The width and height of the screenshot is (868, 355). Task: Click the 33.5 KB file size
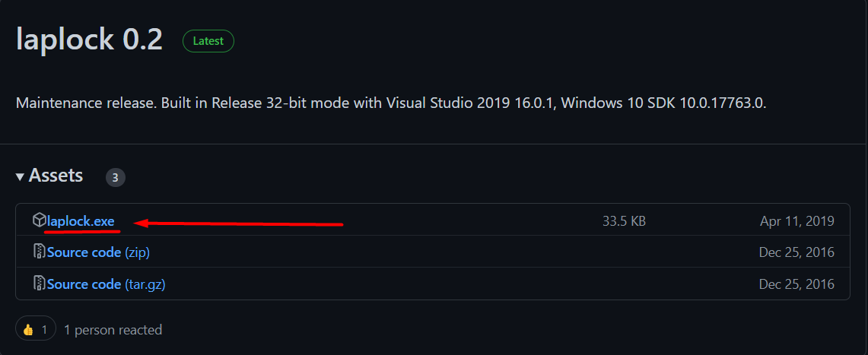tap(624, 221)
